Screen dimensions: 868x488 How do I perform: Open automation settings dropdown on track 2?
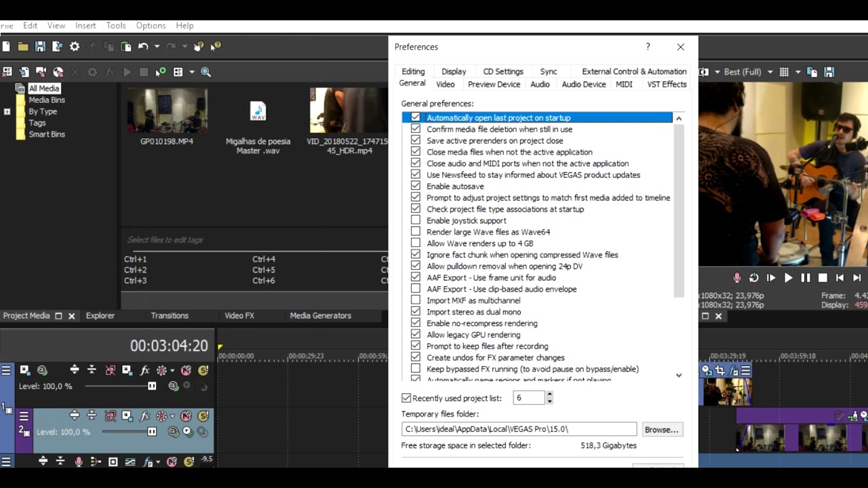[x=172, y=415]
